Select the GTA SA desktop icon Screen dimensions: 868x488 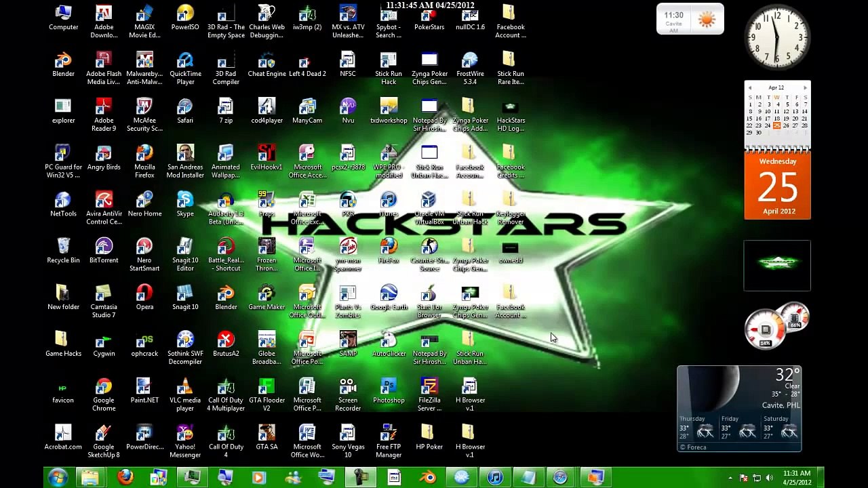[x=267, y=439]
